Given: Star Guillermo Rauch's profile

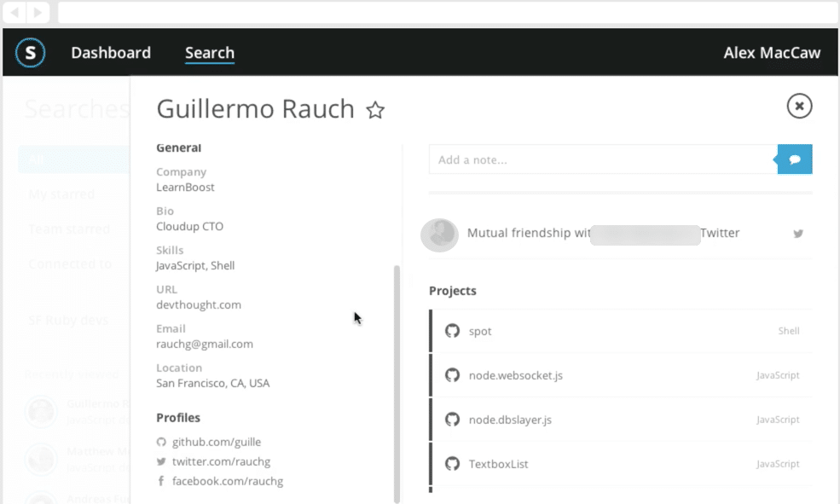Looking at the screenshot, I should click(375, 110).
